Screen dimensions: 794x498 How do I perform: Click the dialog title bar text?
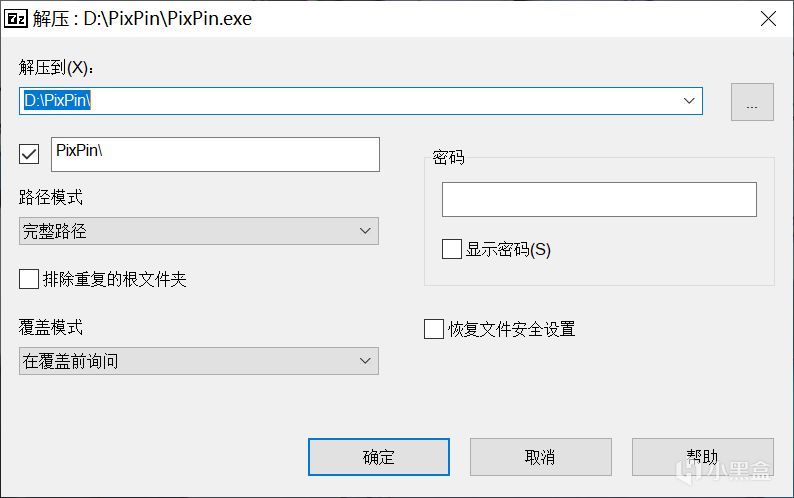click(x=167, y=19)
